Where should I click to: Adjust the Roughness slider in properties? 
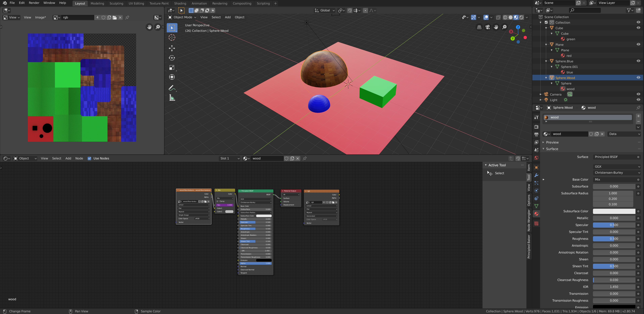[614, 239]
